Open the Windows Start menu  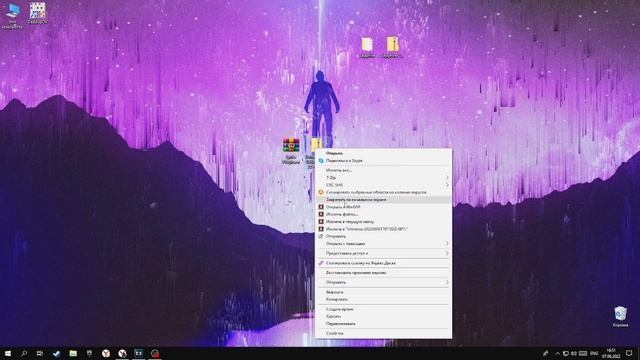[x=8, y=353]
